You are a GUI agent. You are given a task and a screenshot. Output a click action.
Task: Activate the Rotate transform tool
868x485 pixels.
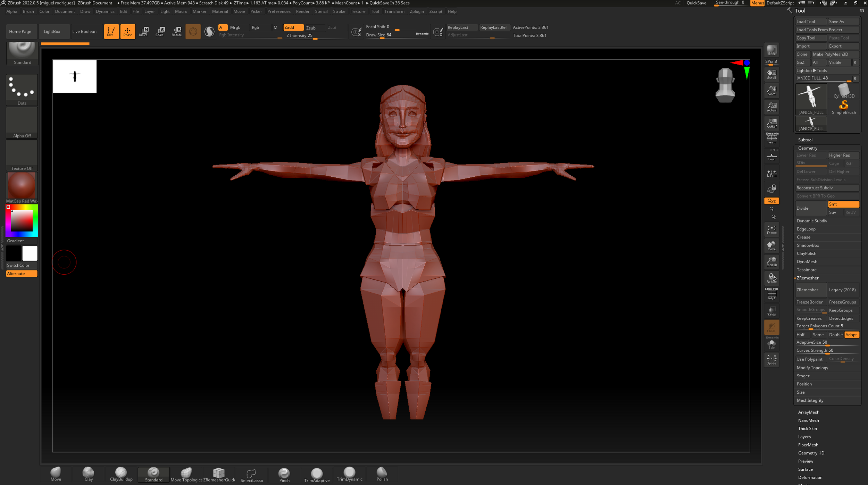176,31
